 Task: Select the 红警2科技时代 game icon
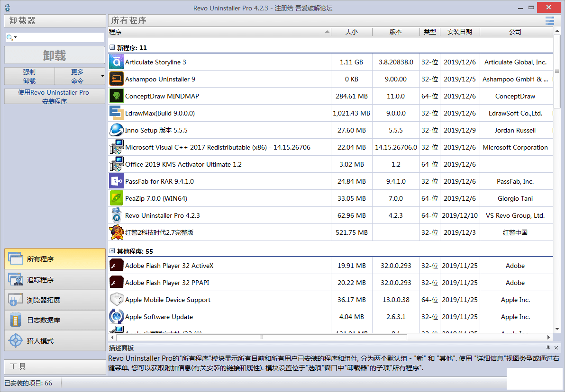[x=117, y=232]
